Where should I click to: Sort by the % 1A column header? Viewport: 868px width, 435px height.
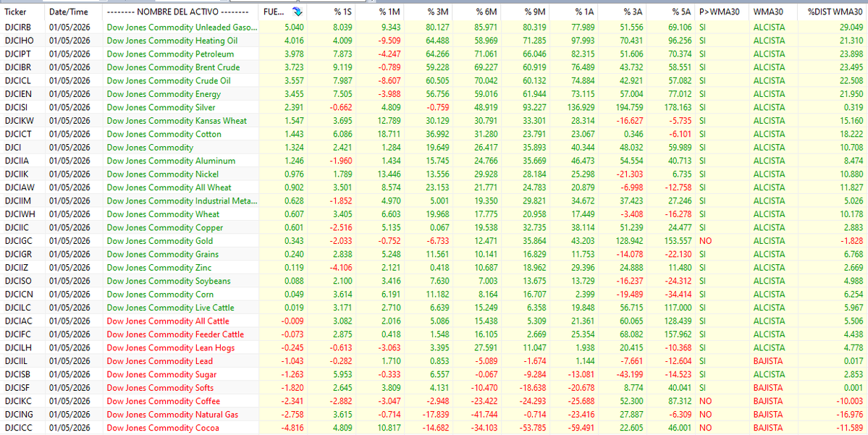point(584,12)
